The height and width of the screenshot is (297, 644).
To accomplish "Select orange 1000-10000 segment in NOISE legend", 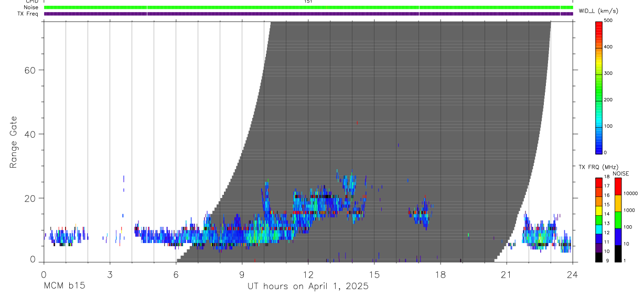I will tap(618, 203).
